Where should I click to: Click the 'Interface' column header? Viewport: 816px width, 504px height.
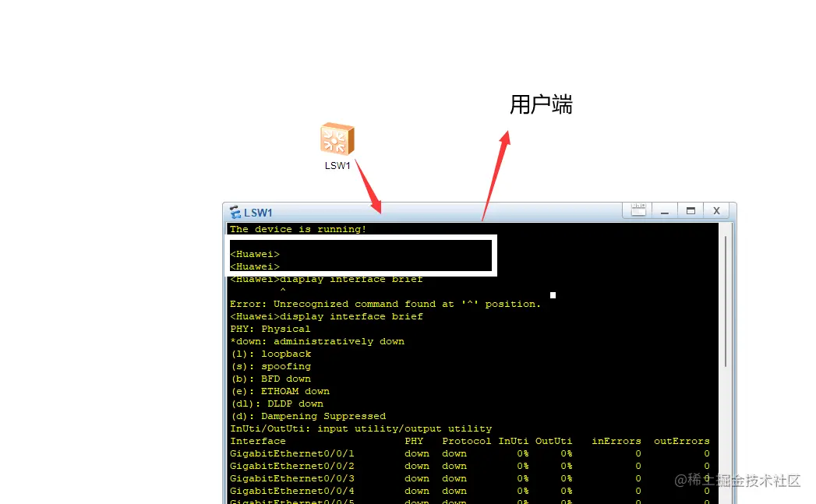tap(258, 441)
